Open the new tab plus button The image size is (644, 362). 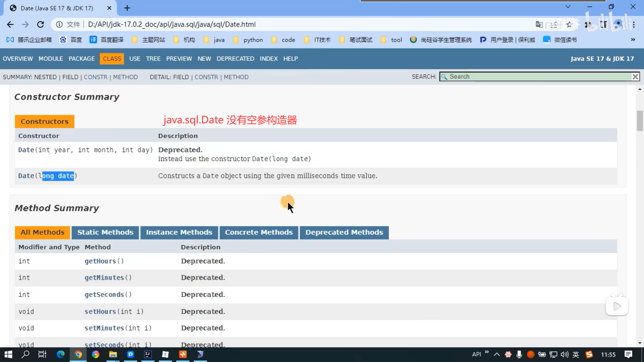pyautogui.click(x=127, y=8)
